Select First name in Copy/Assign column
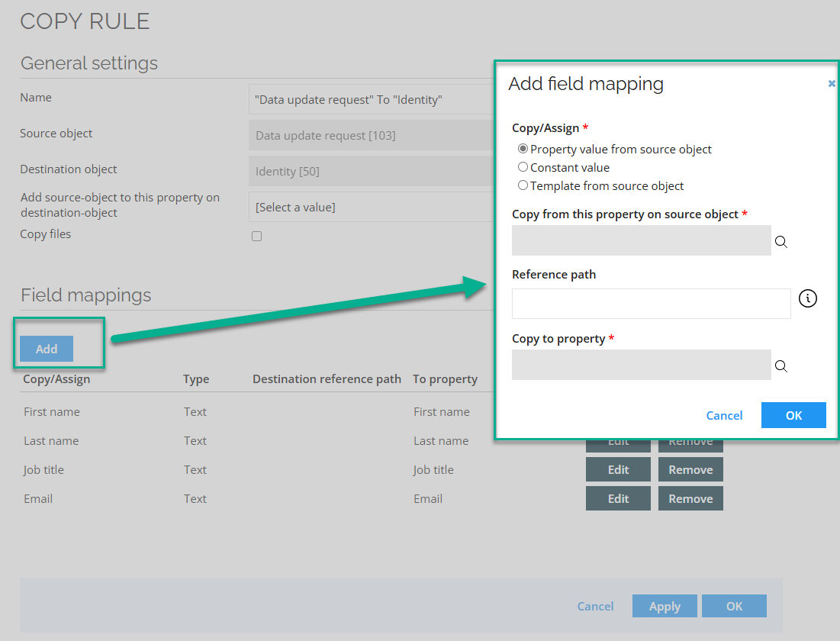The width and height of the screenshot is (840, 641). pyautogui.click(x=51, y=411)
